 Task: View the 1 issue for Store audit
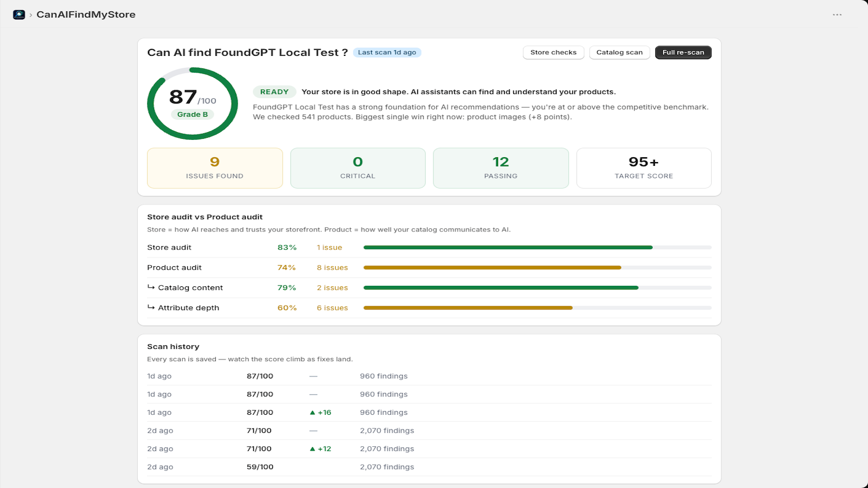[x=329, y=248]
